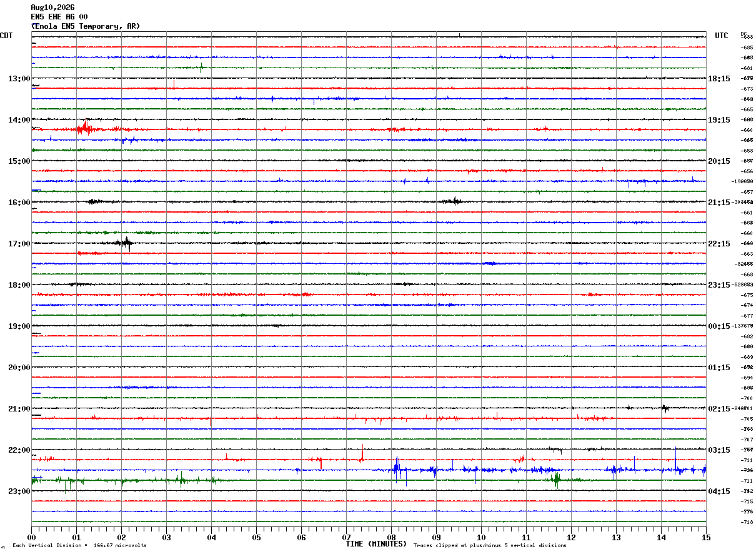Viewport: 756px width, 554px height.
Task: Click the CDT timezone label
Action: point(6,36)
